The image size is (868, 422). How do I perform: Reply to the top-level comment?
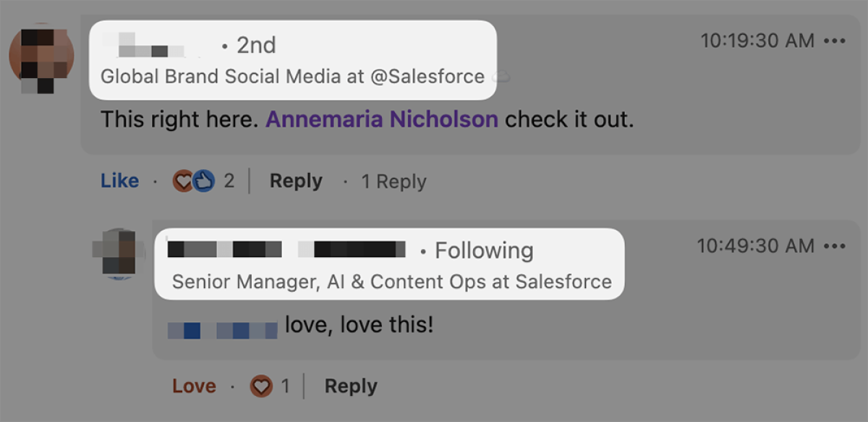click(x=296, y=181)
